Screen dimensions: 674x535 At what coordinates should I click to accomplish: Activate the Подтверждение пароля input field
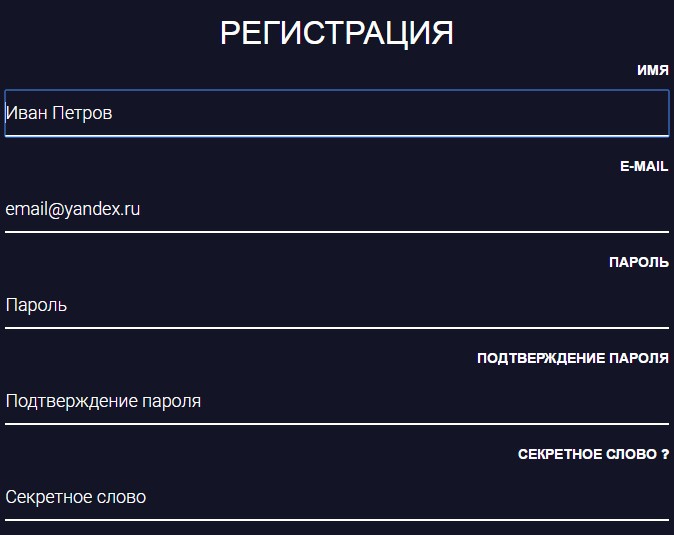click(x=337, y=401)
